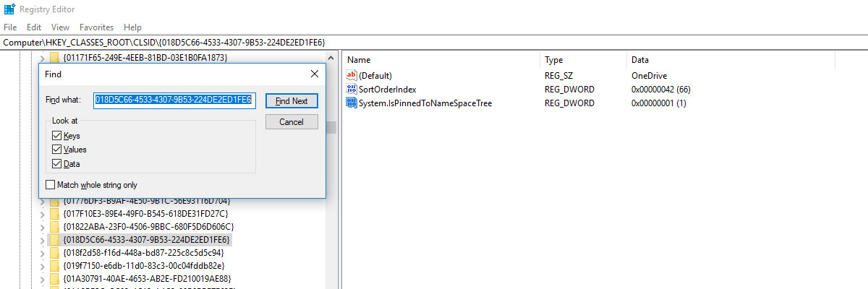Click the REG_SZ type cell
This screenshot has width=868, height=289.
(x=559, y=75)
